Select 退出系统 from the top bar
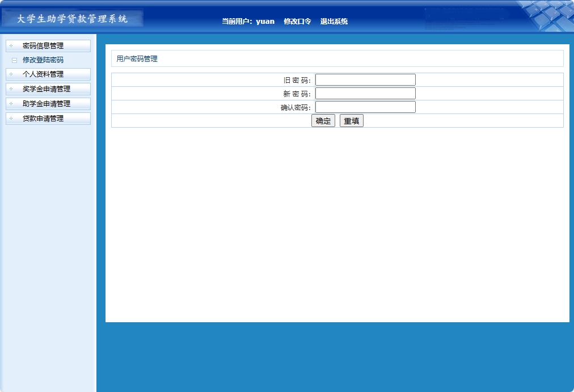The width and height of the screenshot is (574, 392). [335, 20]
